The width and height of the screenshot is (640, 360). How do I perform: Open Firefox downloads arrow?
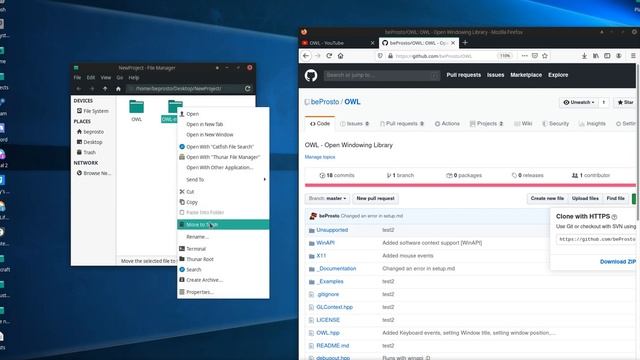[x=584, y=56]
